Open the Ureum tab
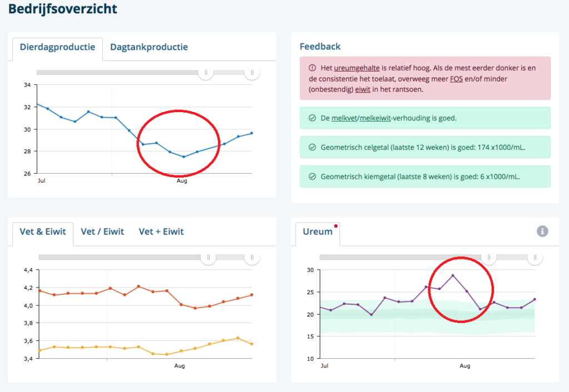Image resolution: width=569 pixels, height=392 pixels. pyautogui.click(x=317, y=232)
